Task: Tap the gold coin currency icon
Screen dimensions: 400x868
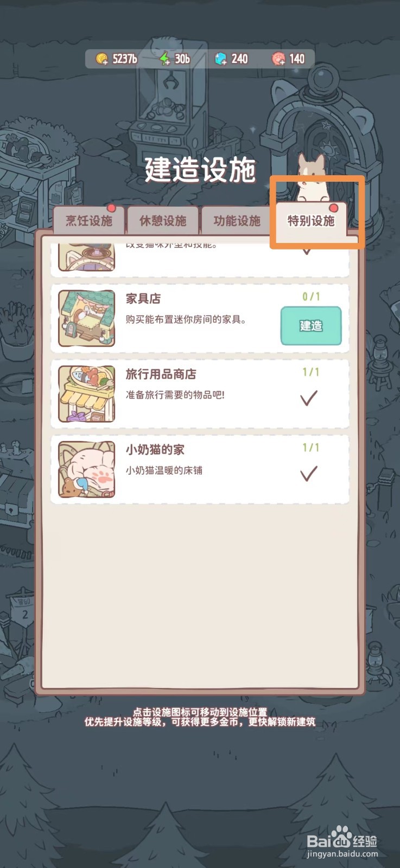Action: point(101,59)
